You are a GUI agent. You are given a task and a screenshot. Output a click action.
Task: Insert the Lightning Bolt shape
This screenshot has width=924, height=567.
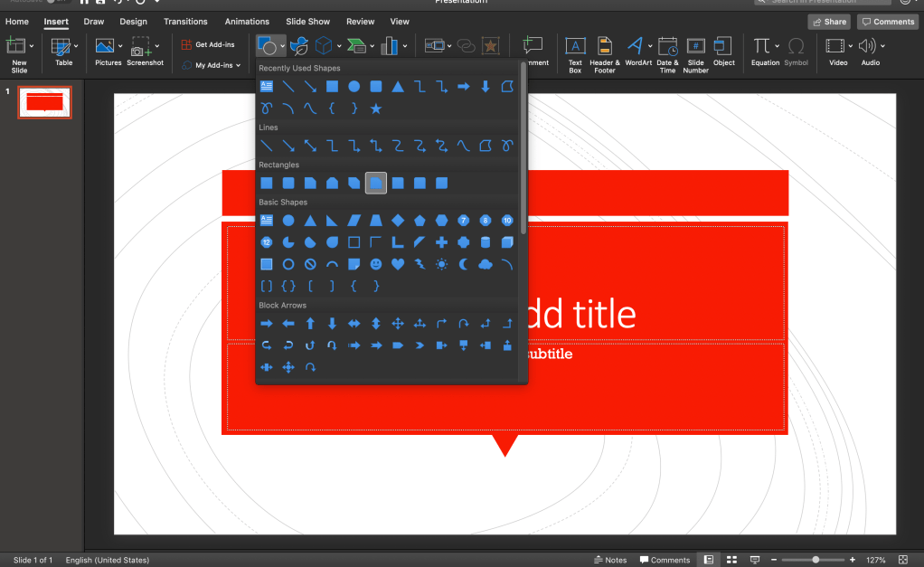420,265
